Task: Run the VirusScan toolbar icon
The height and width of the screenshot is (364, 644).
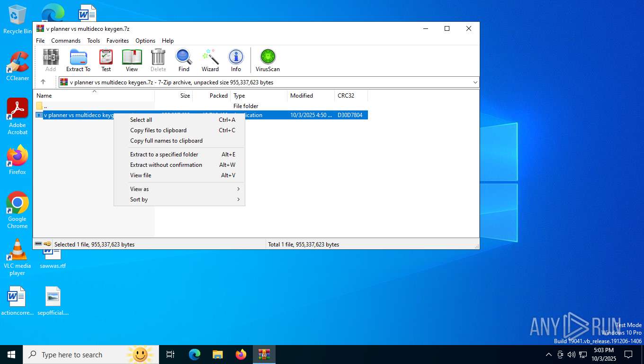Action: [x=268, y=60]
